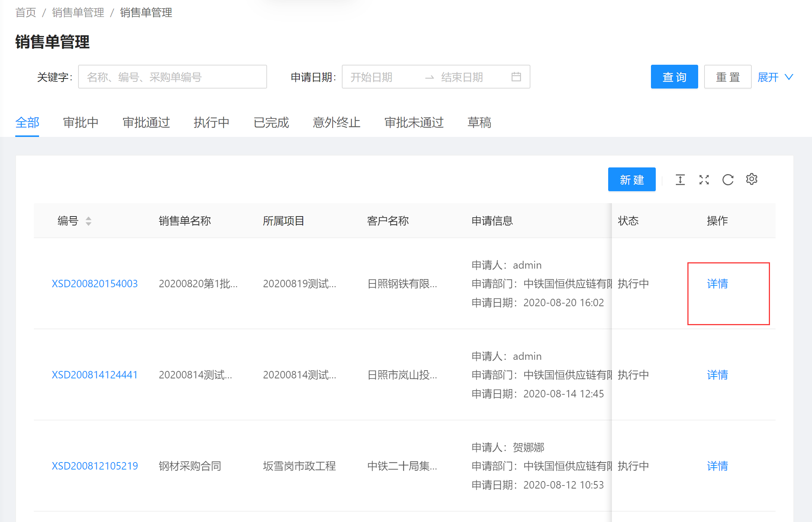This screenshot has width=812, height=522.
Task: Switch to the 已完成 tab
Action: point(271,122)
